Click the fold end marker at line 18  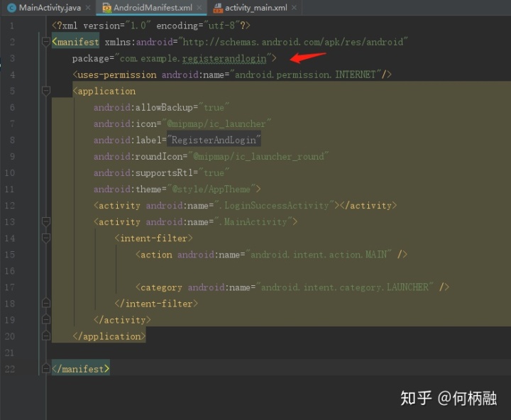pyautogui.click(x=46, y=303)
